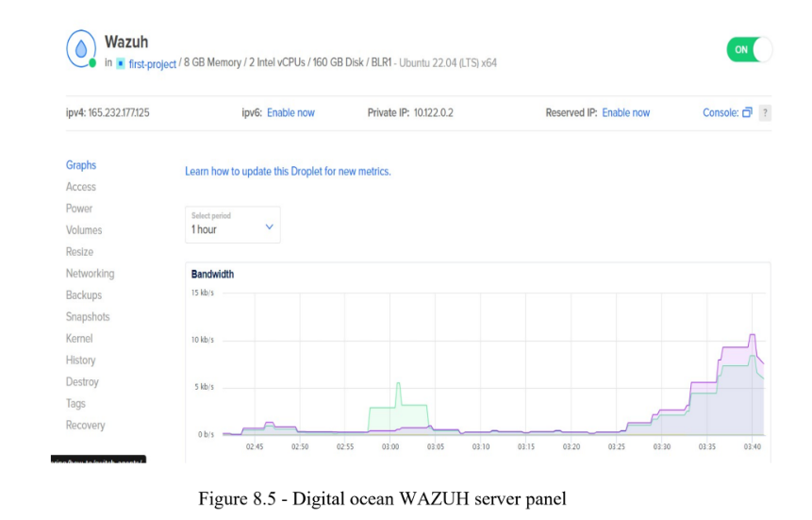
Task: Click Enable now for Reserved IP
Action: tap(625, 113)
